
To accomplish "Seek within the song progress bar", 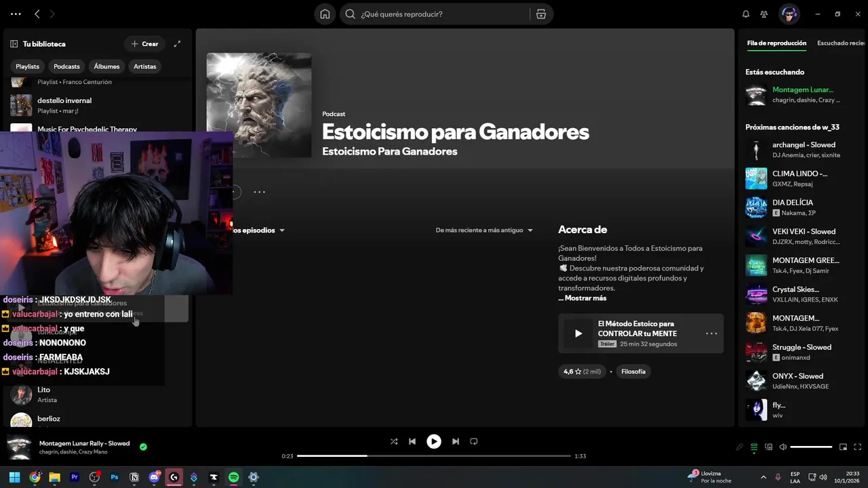I will pos(434,456).
